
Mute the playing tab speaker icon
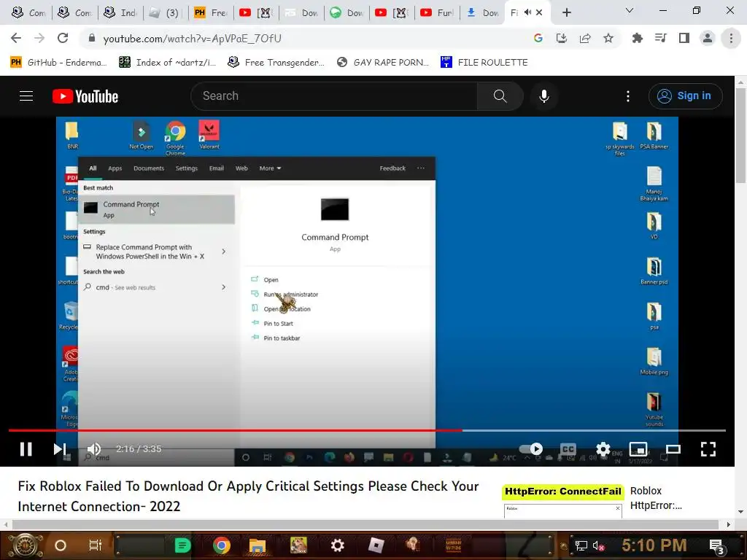click(x=527, y=12)
